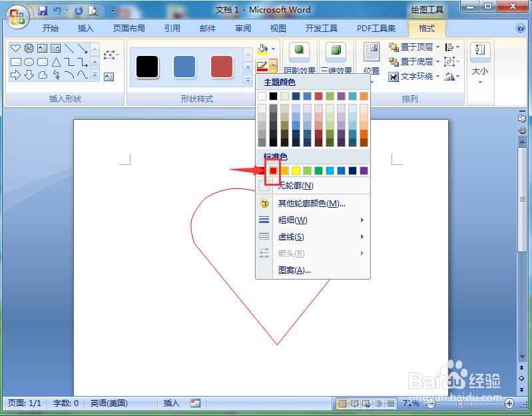Customize the quick access toolbar dropdown
The width and height of the screenshot is (532, 416).
(113, 11)
